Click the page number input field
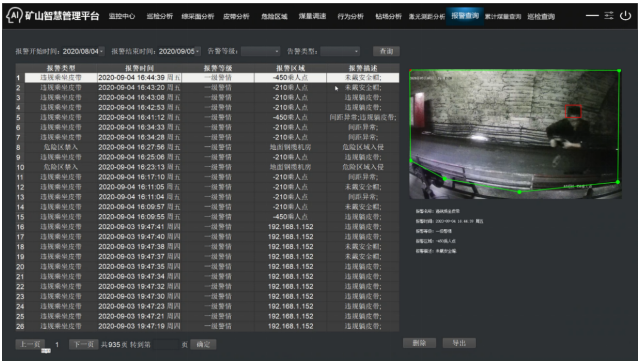639x362 pixels. pyautogui.click(x=166, y=344)
